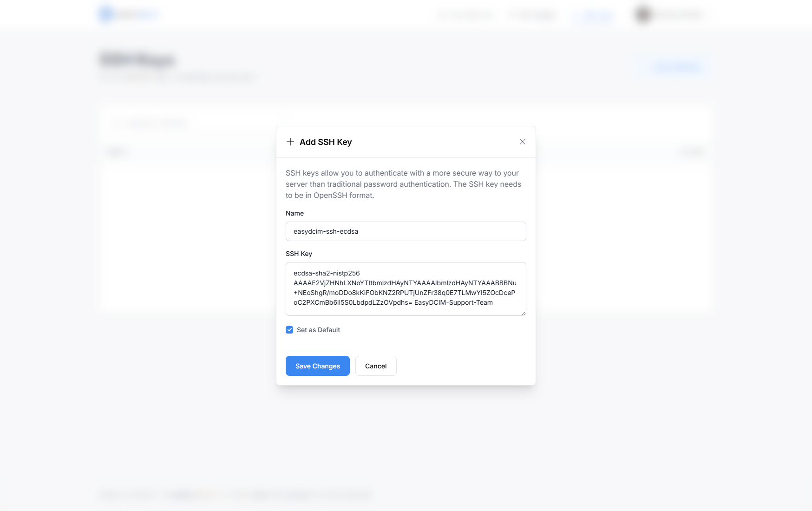The height and width of the screenshot is (511, 812).
Task: Click the checkmark icon on Set as Default
Action: 289,329
